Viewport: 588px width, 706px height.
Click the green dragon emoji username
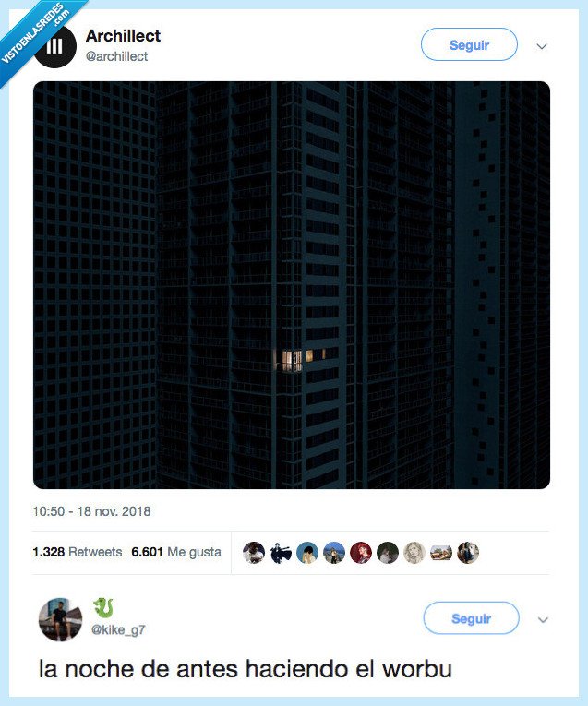[103, 608]
